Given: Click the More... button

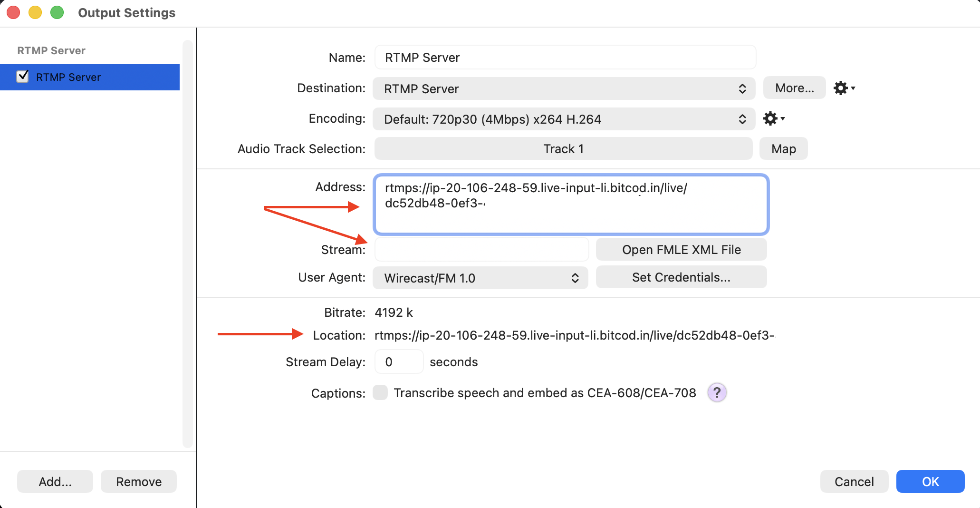Looking at the screenshot, I should coord(794,88).
